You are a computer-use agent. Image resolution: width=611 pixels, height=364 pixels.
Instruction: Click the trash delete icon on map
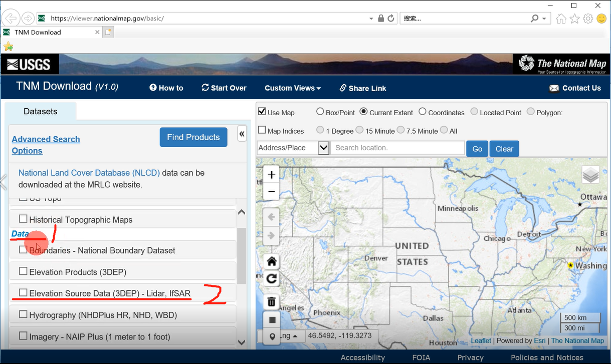[272, 301]
